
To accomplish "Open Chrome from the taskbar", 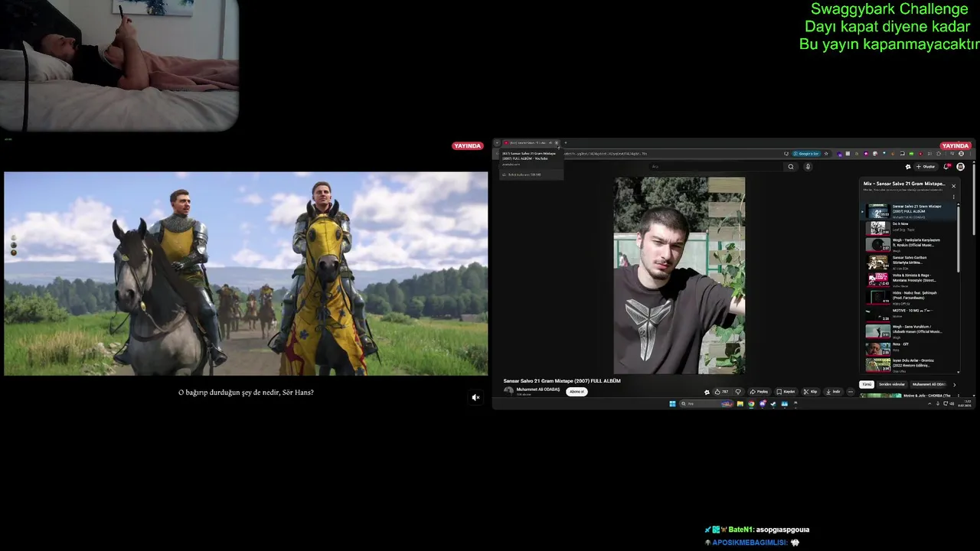I will tap(751, 403).
